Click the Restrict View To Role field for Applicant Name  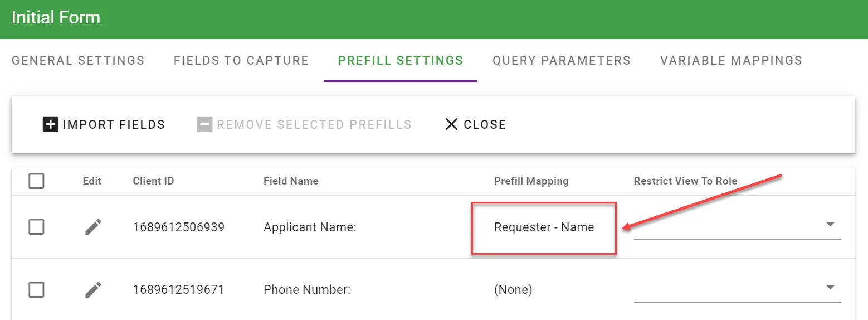[x=724, y=227]
